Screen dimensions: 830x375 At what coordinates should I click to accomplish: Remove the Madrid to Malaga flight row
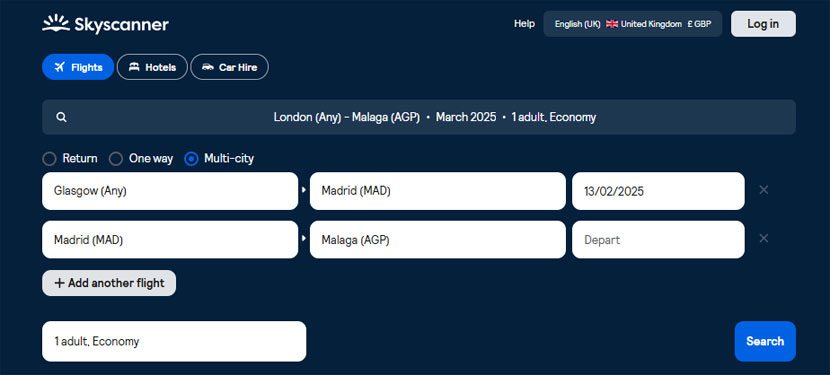click(763, 238)
